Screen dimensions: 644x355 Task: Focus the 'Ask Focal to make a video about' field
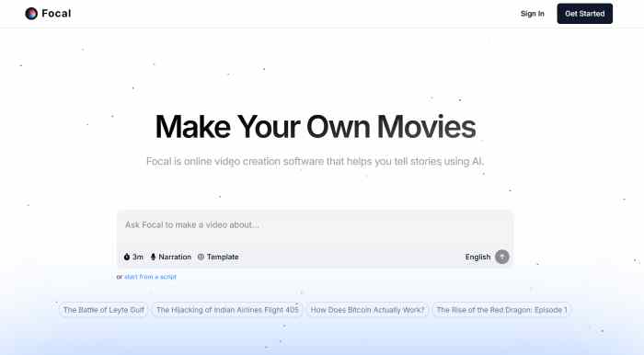(x=315, y=225)
